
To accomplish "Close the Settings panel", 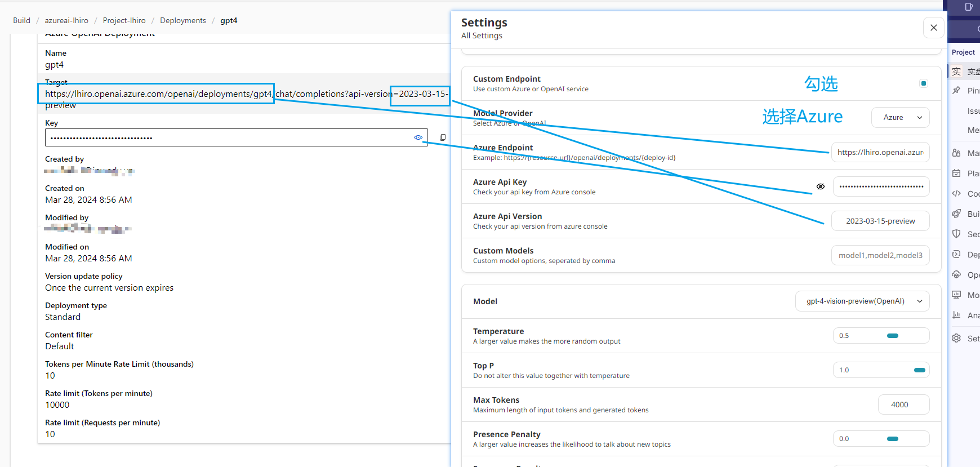I will (934, 28).
